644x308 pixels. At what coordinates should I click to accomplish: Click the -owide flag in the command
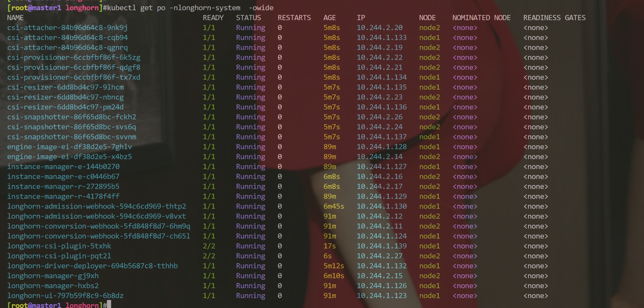tap(261, 8)
